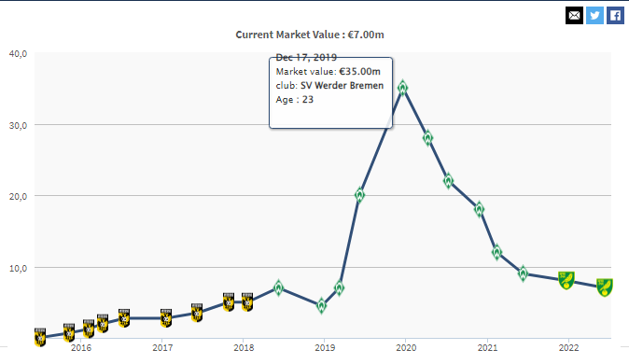Select the Vitesse marker in mid-2016
This screenshot has height=364, width=629.
124,318
